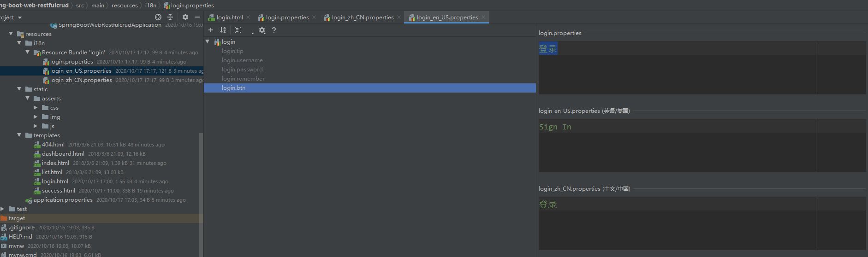This screenshot has width=868, height=257.
Task: Select the login.username property key
Action: pyautogui.click(x=242, y=60)
